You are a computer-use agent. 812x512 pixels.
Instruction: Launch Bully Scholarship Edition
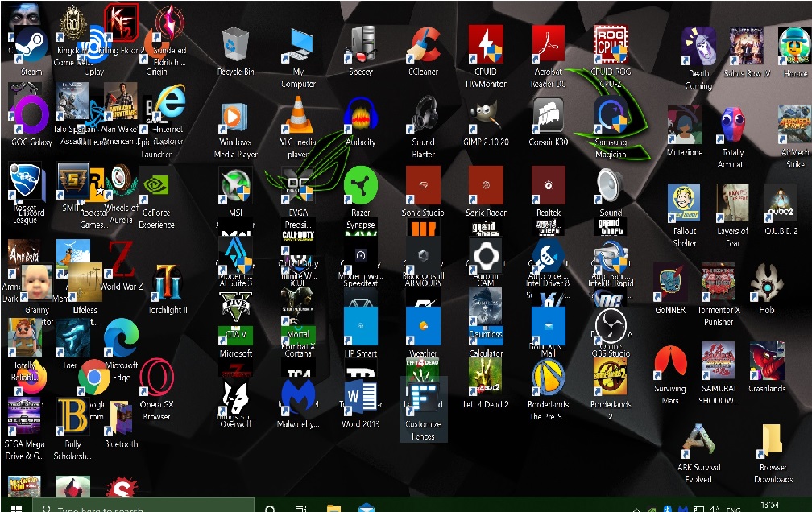tap(72, 416)
